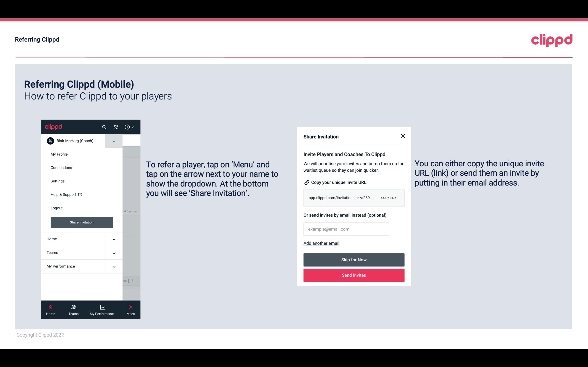Click the chain link icon next to invite URL
588x367 pixels.
[x=306, y=182]
